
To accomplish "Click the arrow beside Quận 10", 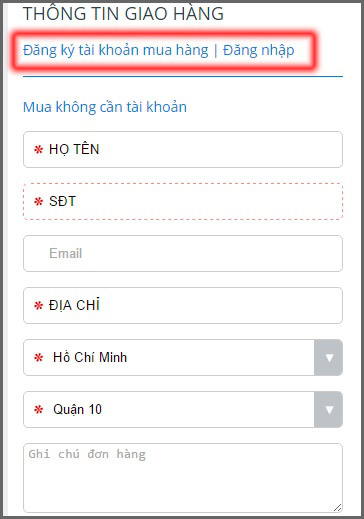I will 329,410.
